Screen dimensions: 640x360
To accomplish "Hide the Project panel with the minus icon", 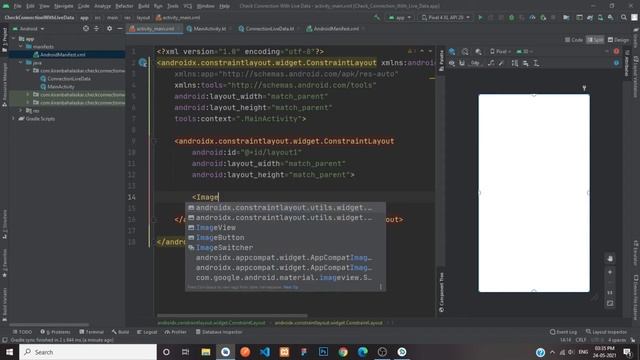I will [x=120, y=29].
